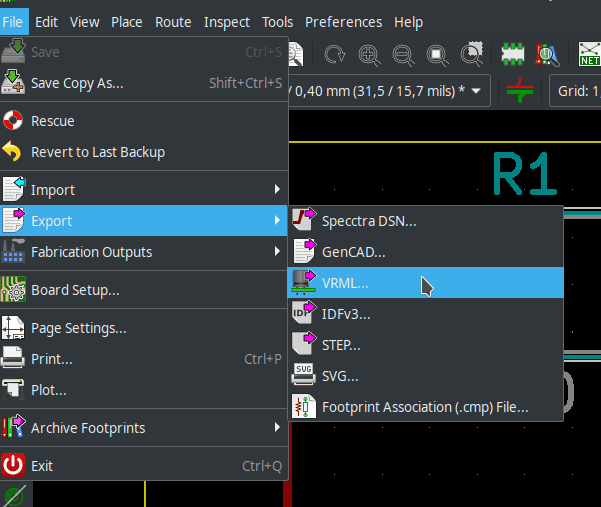Click the zoom in magnifier icon

coord(369,55)
